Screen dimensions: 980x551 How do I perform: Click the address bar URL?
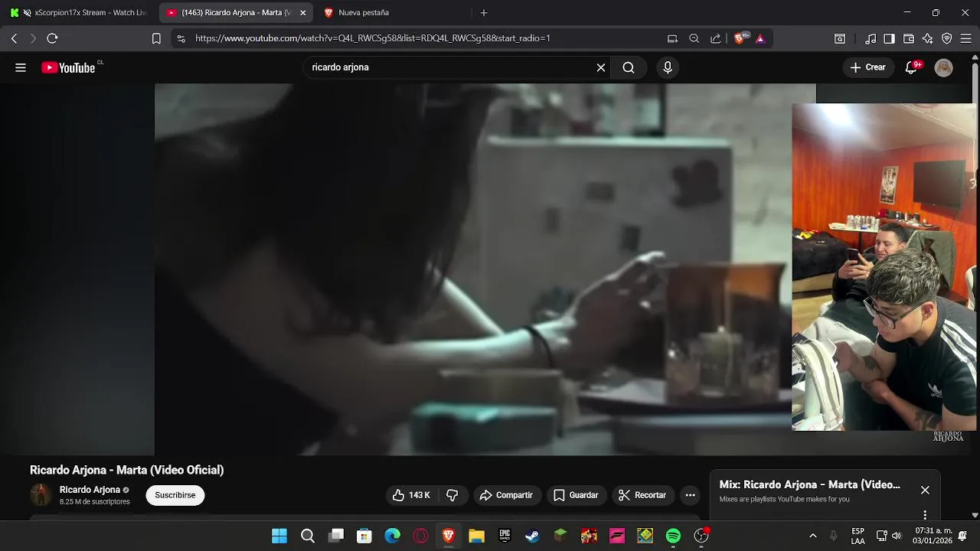373,38
